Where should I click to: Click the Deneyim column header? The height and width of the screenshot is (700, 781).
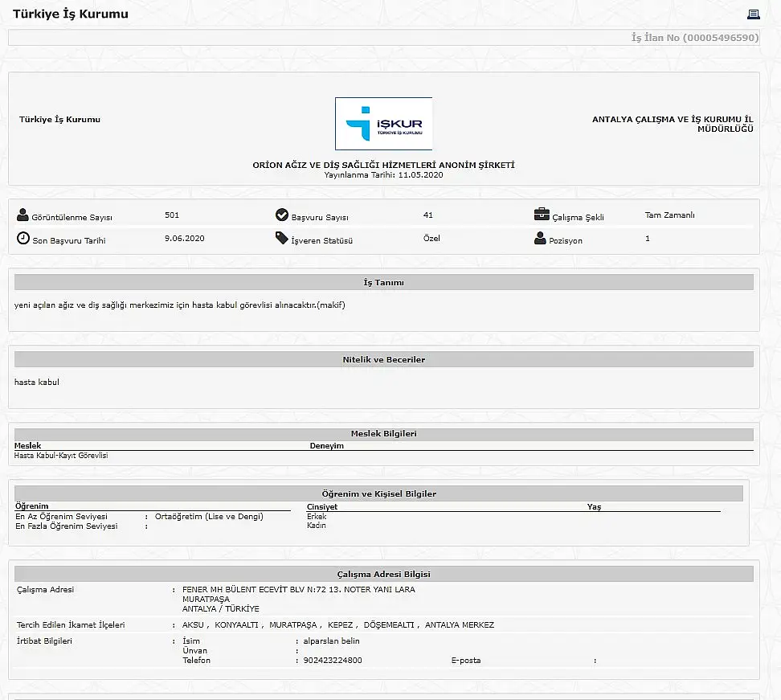point(327,446)
